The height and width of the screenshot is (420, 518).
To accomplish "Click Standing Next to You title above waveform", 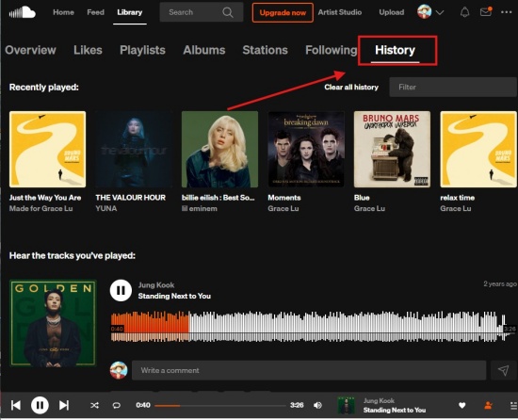I will (174, 296).
